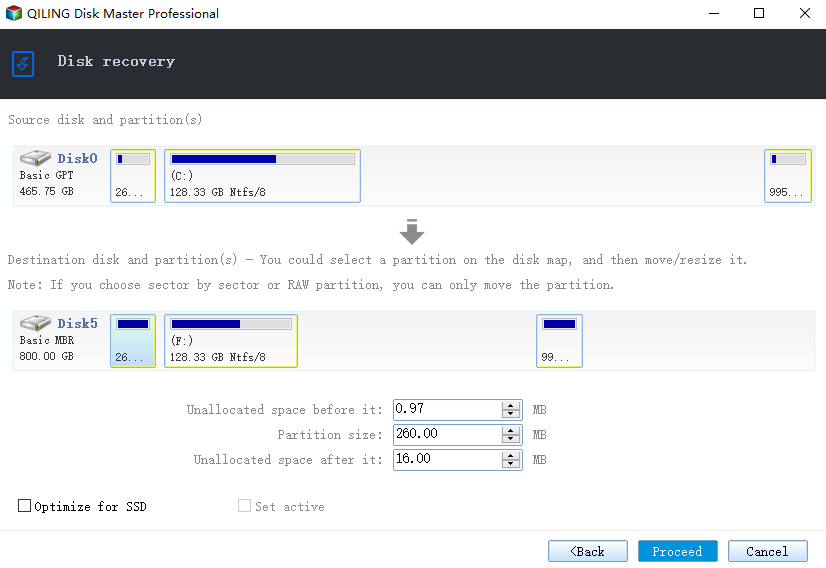Click the Proceed button
The height and width of the screenshot is (568, 826).
[677, 551]
